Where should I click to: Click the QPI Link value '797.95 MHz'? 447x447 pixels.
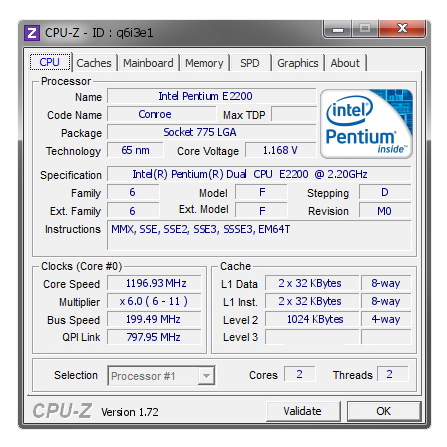tap(155, 337)
